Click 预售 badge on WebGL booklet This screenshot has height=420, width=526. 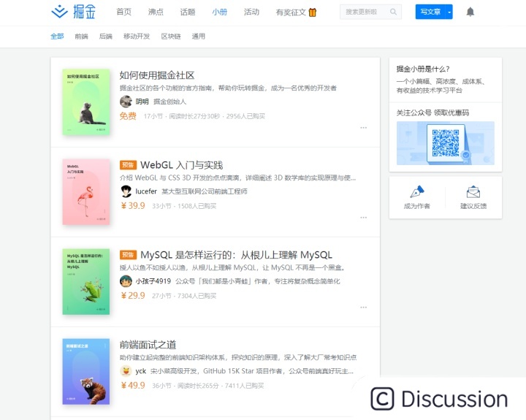click(128, 165)
